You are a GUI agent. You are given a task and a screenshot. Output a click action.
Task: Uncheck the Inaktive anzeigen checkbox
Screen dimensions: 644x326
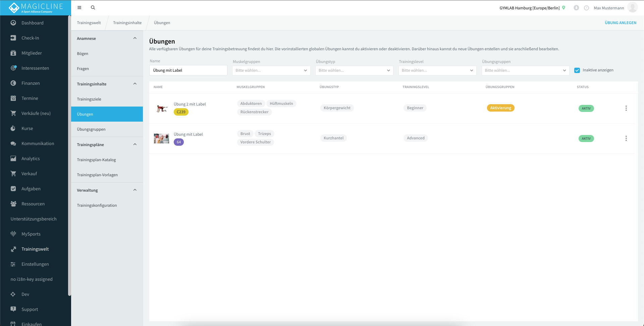pyautogui.click(x=577, y=70)
